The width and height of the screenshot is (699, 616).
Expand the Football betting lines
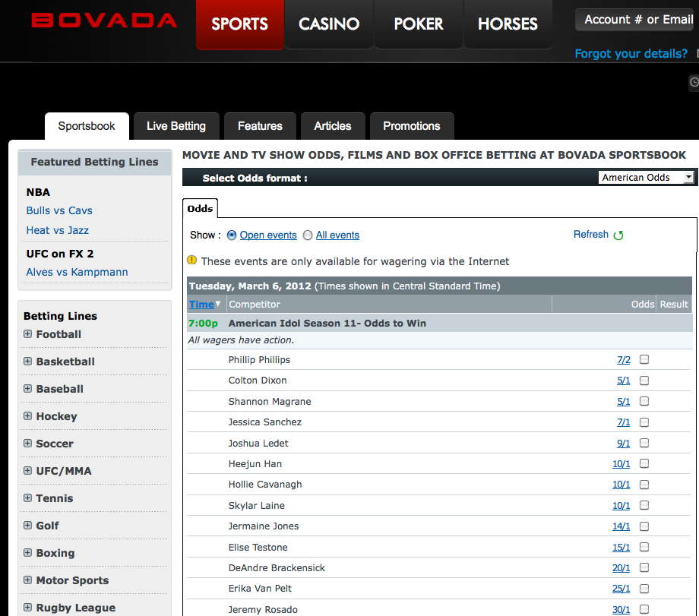point(27,334)
